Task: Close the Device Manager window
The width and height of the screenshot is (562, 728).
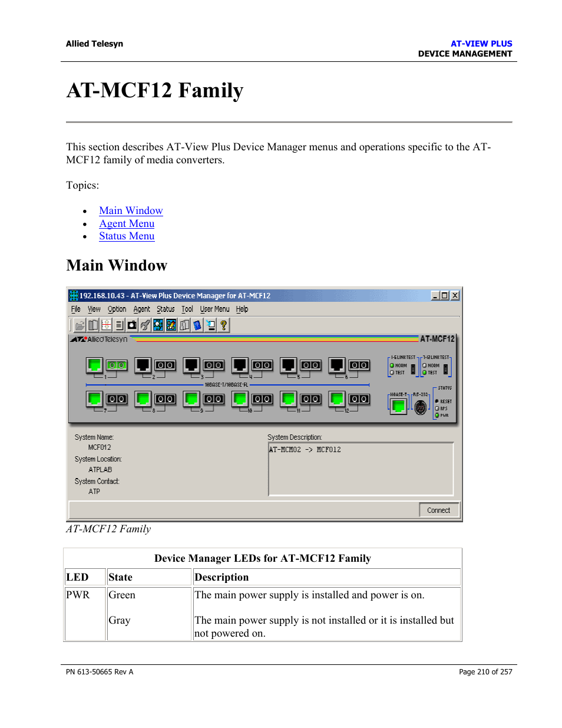Action: [x=455, y=295]
